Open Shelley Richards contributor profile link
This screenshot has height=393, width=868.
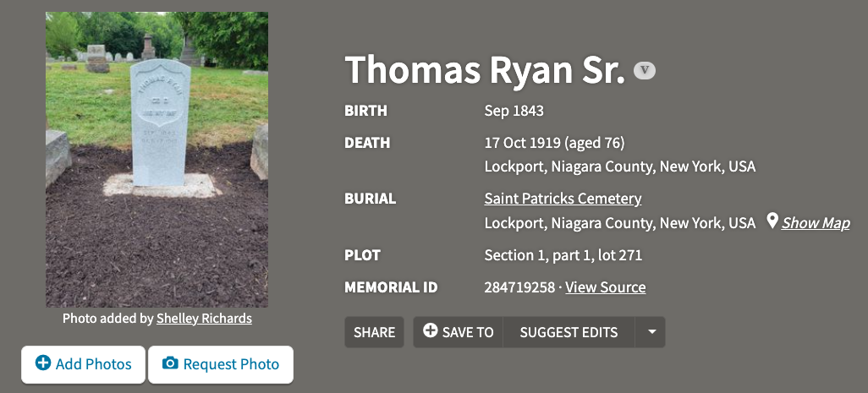point(204,319)
